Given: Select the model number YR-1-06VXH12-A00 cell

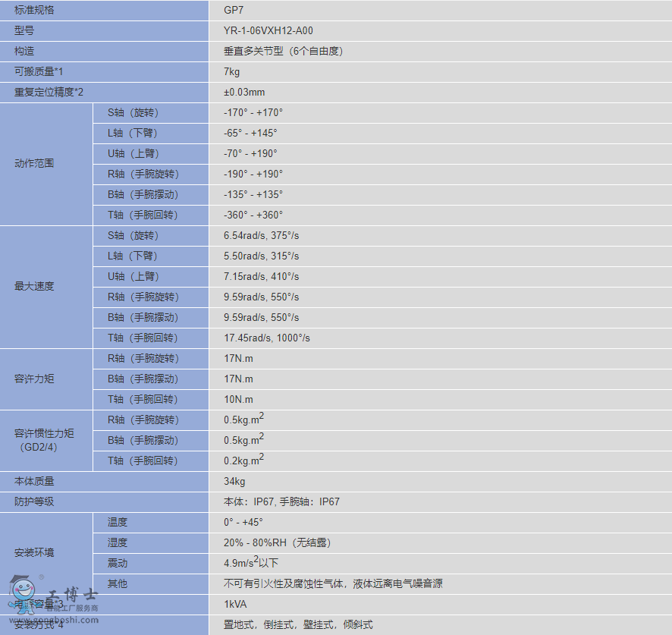Looking at the screenshot, I should tap(268, 31).
